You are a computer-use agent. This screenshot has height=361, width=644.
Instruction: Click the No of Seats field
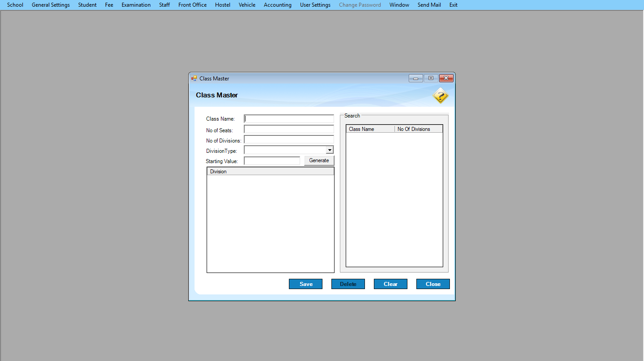(x=289, y=130)
